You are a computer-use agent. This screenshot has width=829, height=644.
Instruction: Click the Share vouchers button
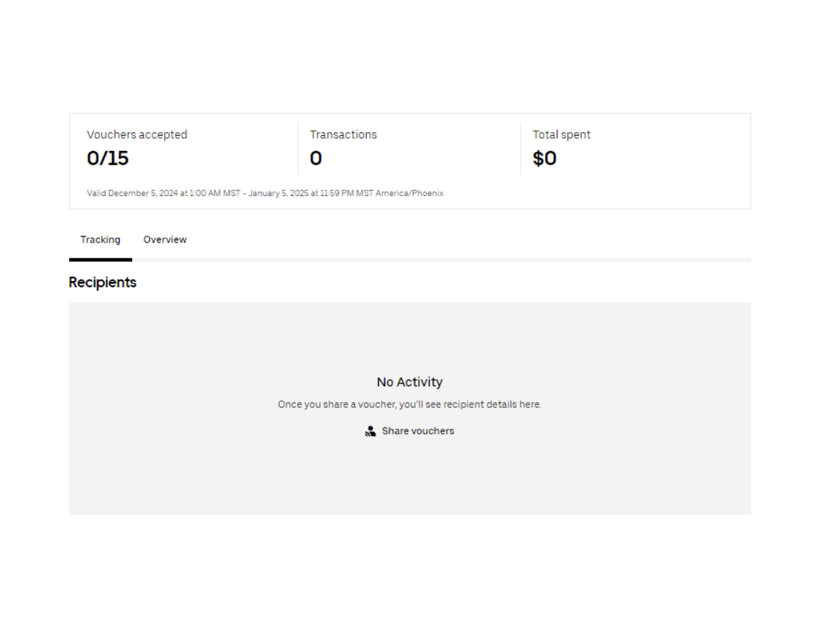tap(410, 431)
